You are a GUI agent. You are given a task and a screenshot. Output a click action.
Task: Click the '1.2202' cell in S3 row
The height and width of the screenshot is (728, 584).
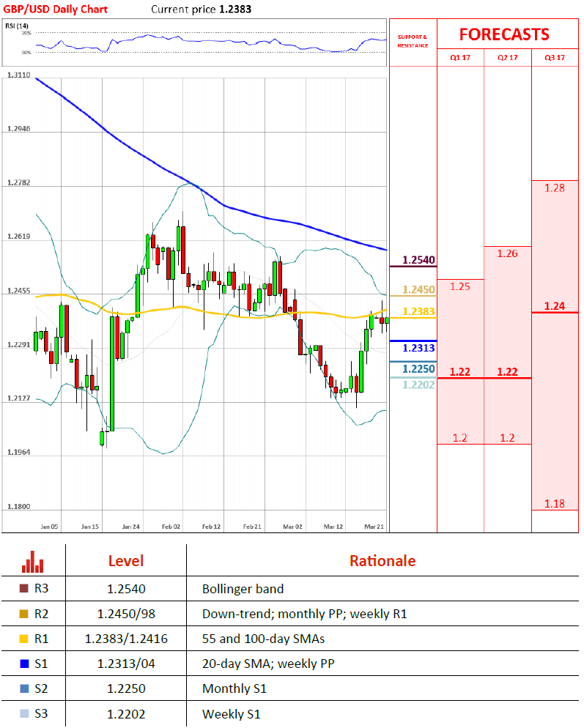point(126,714)
